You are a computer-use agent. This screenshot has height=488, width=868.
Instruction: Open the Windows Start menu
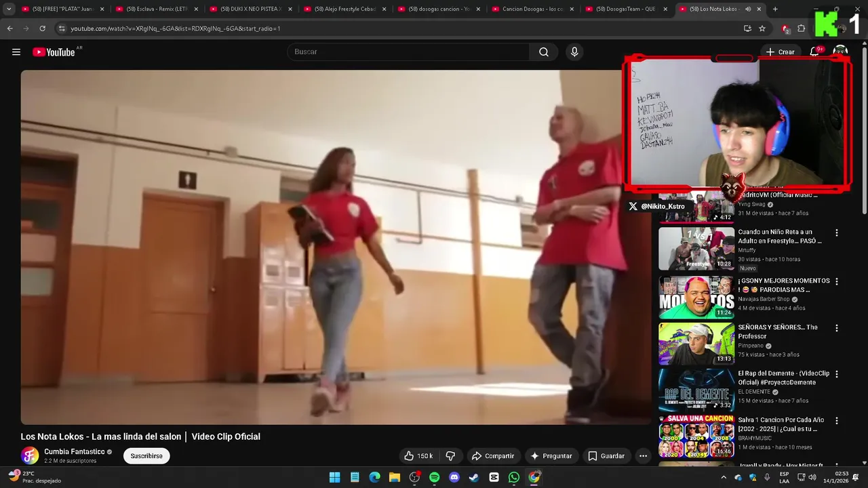[334, 477]
